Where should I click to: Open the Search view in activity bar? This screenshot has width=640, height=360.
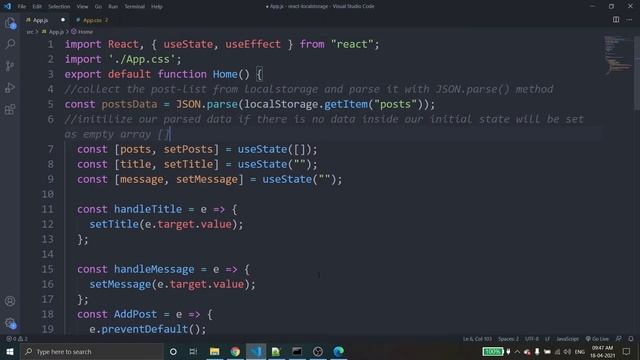[10, 44]
